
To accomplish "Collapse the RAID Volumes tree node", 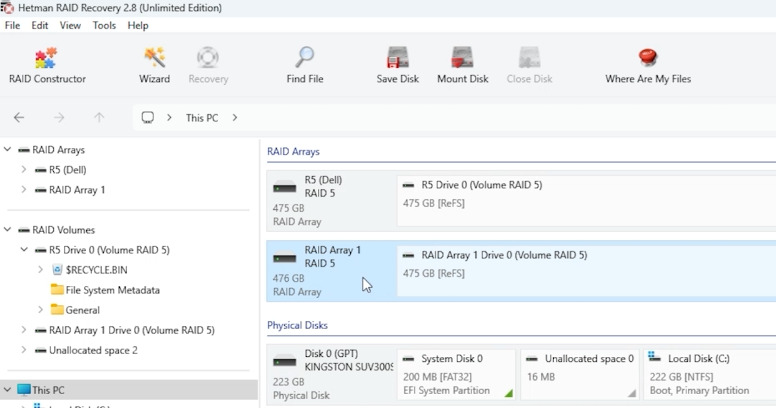I will pos(7,229).
